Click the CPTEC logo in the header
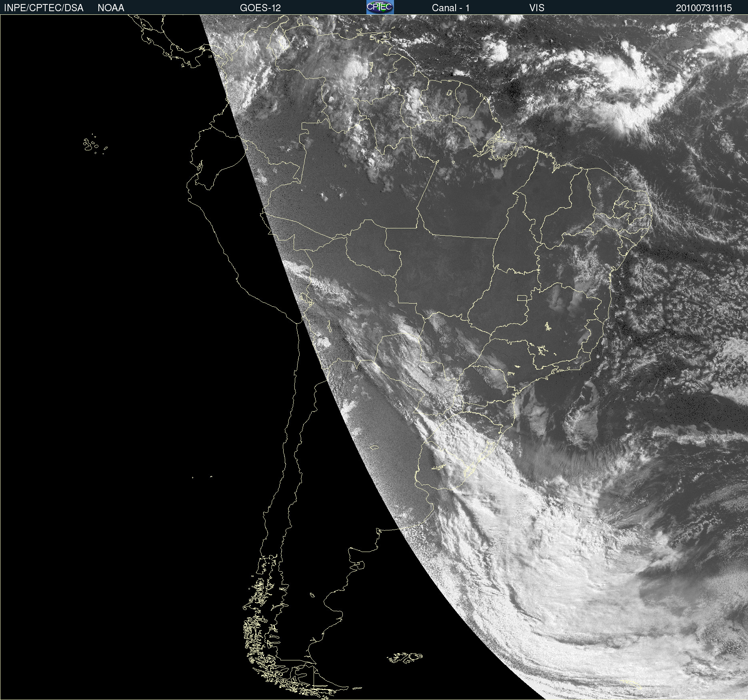The width and height of the screenshot is (748, 700). pos(380,7)
